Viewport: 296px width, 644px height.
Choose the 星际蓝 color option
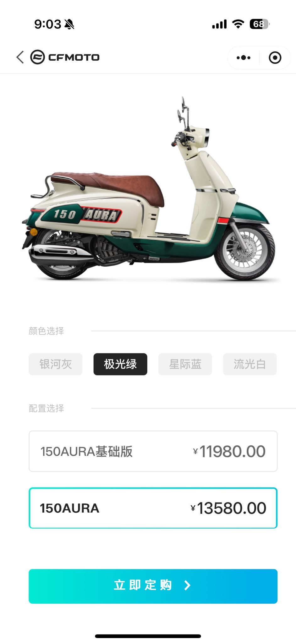point(185,364)
